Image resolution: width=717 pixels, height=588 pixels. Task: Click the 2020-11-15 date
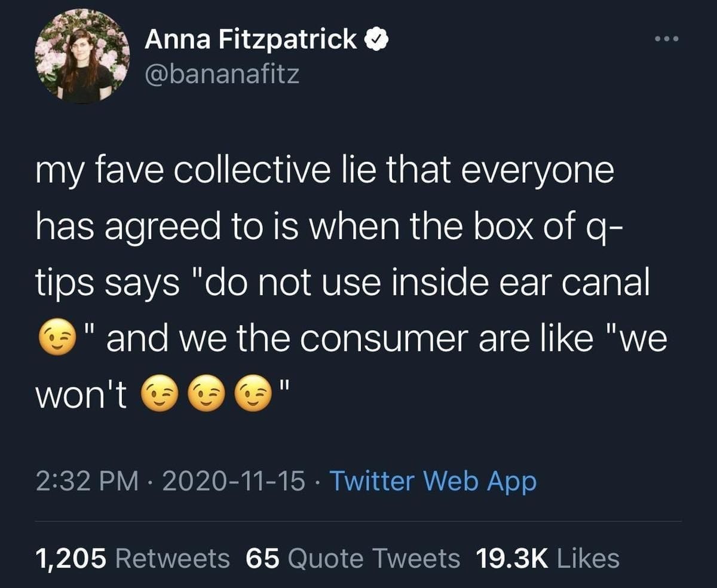pos(233,481)
